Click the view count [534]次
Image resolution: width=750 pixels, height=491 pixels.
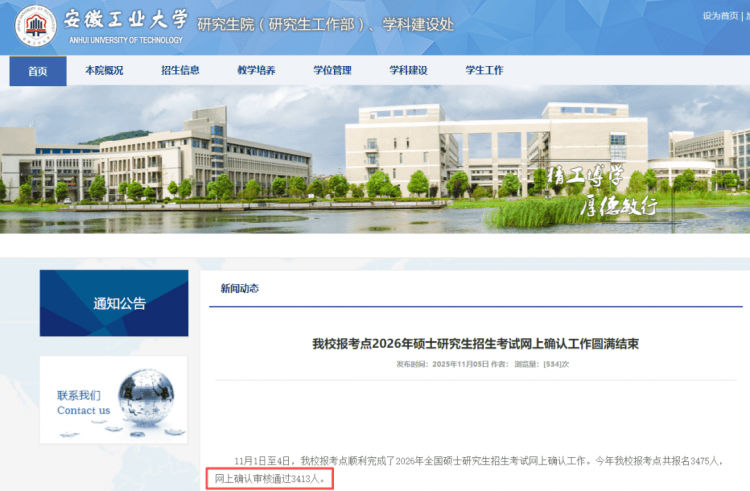[556, 364]
